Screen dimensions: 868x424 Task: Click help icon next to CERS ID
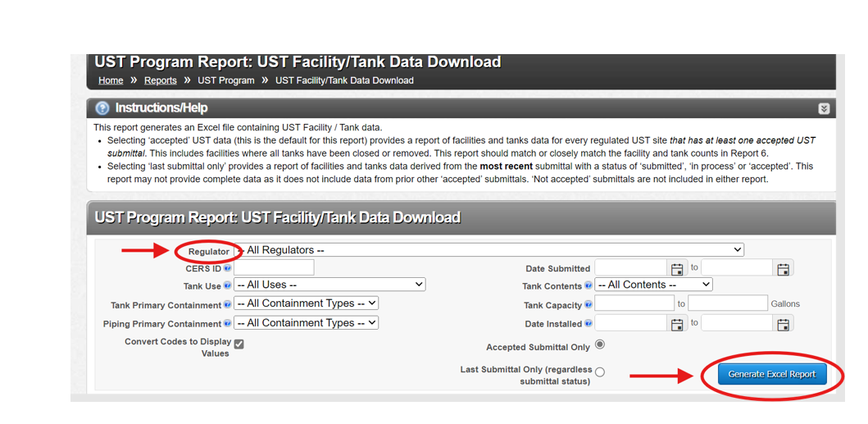[228, 268]
